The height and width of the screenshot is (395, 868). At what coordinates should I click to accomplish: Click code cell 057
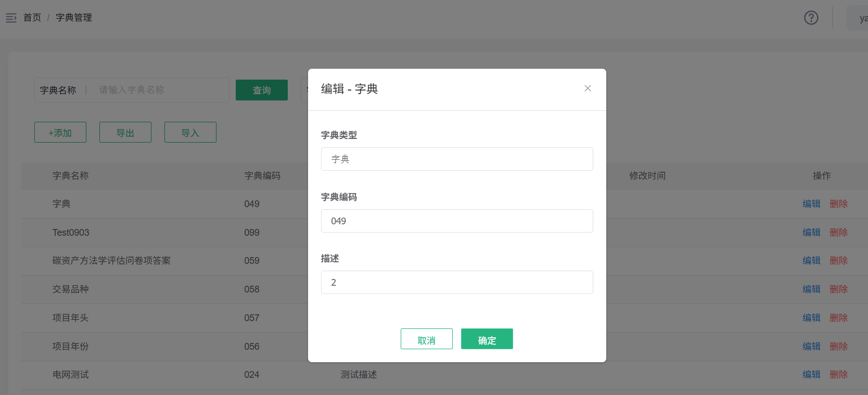click(x=252, y=318)
